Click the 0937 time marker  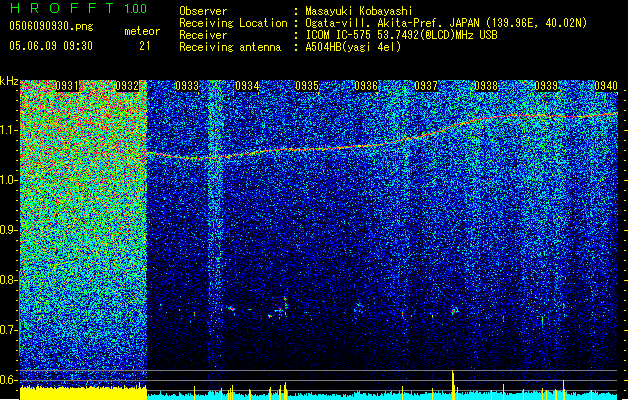pyautogui.click(x=426, y=86)
